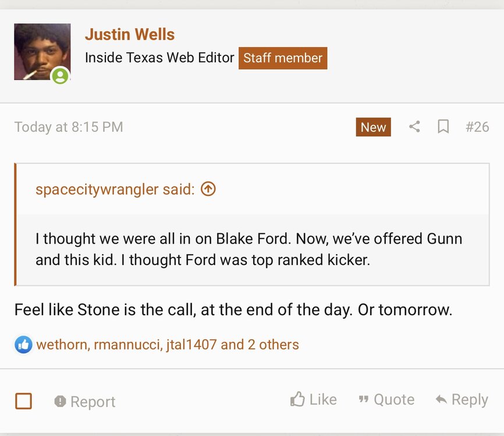Tick the post selection checkbox

pos(23,401)
